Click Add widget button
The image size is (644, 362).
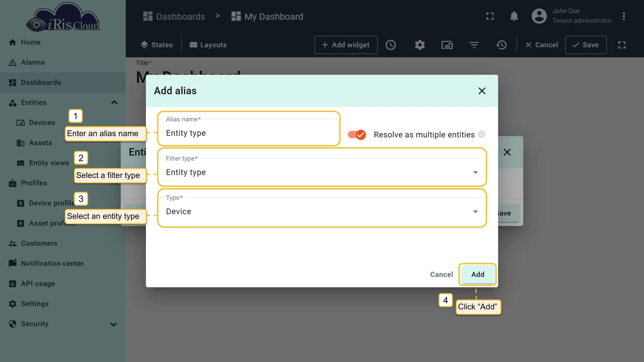pos(346,45)
